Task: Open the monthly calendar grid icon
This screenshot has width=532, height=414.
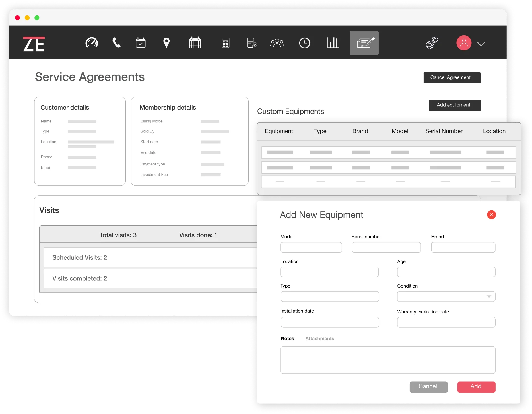Action: point(195,43)
